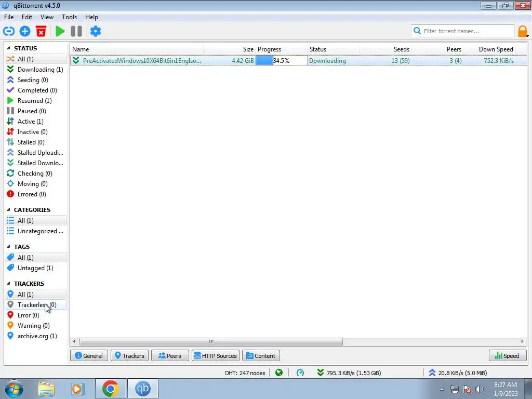Sort by the Progress column header

(281, 49)
